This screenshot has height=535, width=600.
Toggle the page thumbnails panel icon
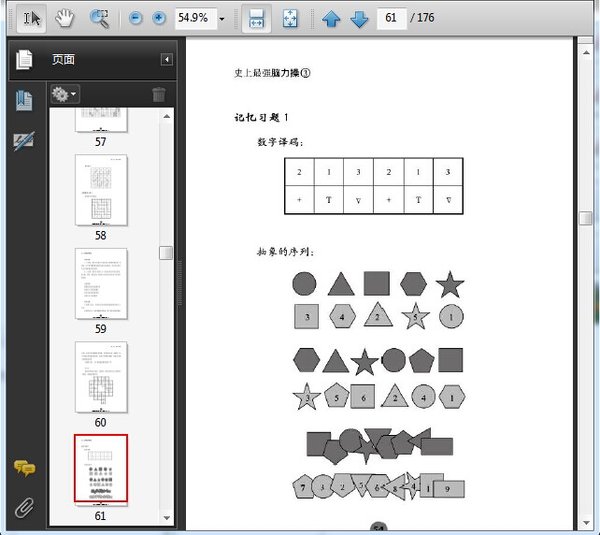[x=24, y=59]
